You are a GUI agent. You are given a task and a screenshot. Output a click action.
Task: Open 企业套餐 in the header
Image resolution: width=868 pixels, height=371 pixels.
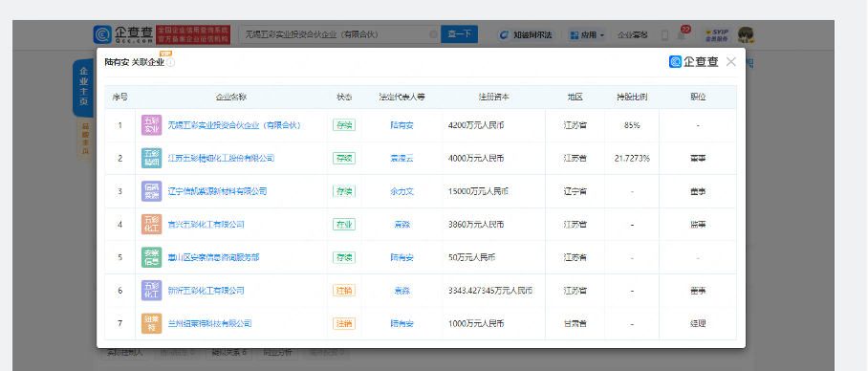click(632, 34)
